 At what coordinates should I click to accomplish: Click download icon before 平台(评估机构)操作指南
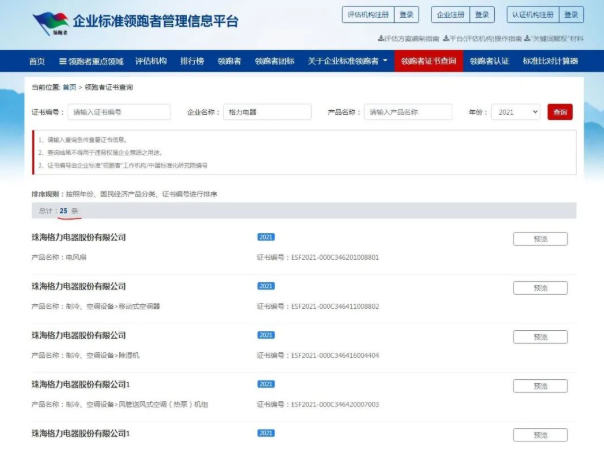[446, 38]
